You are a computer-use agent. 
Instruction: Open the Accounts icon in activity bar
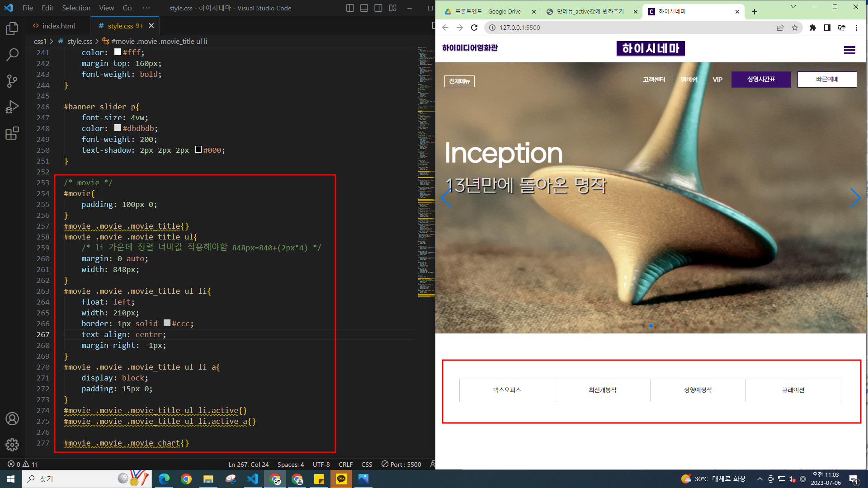point(12,419)
